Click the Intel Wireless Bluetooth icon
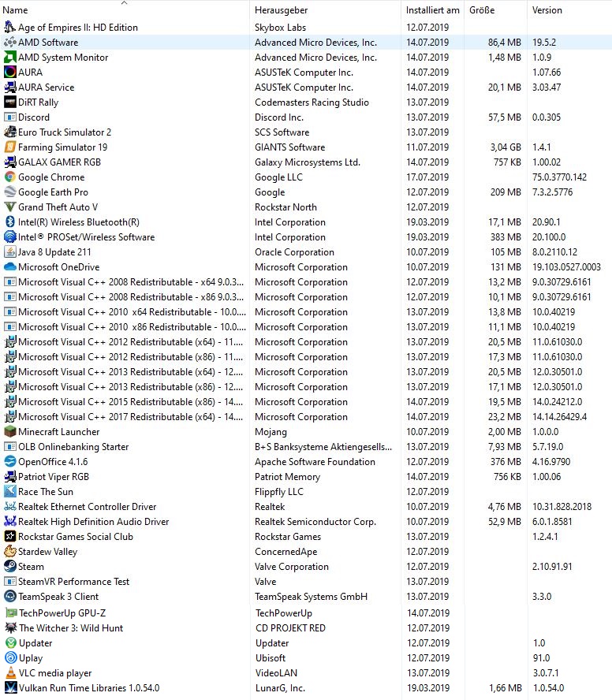The width and height of the screenshot is (612, 700). (9, 222)
